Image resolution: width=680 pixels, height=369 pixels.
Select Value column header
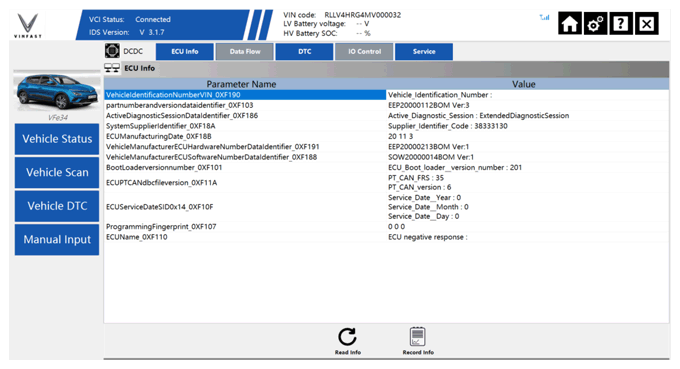click(x=523, y=84)
